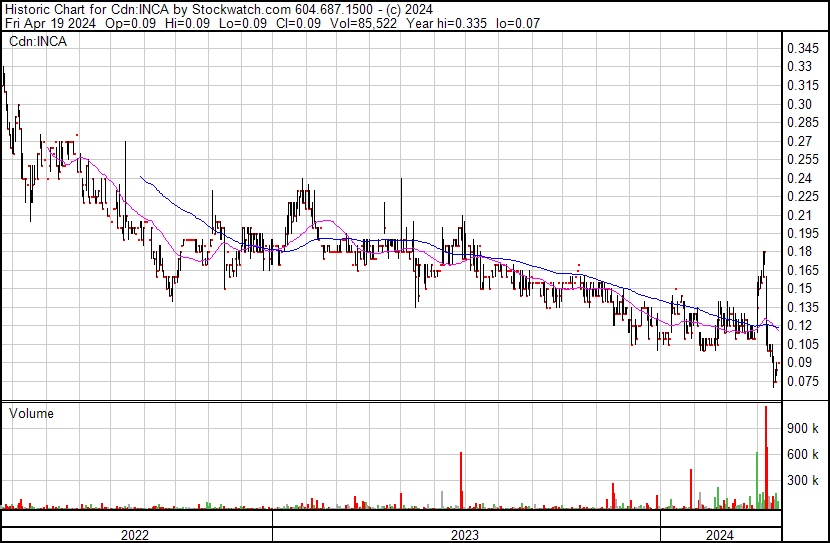Image resolution: width=830 pixels, height=543 pixels.
Task: Click left end of blue moving average line
Action: tap(141, 177)
